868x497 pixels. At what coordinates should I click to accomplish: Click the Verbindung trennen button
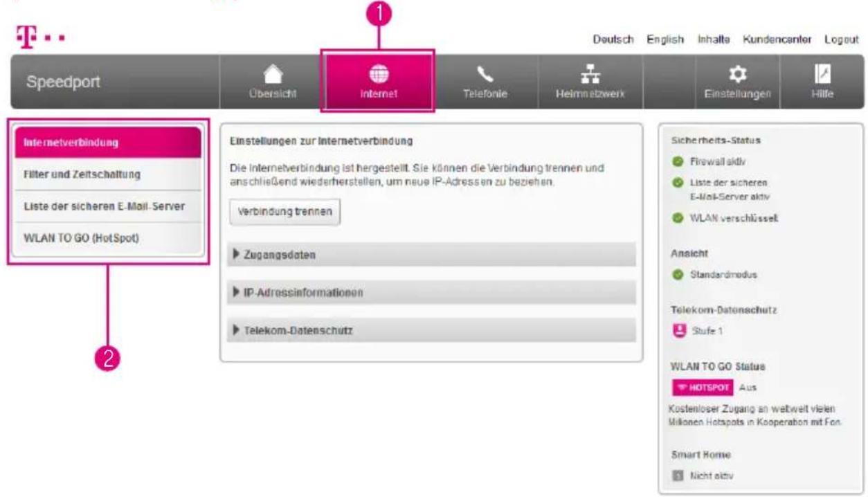pos(284,212)
